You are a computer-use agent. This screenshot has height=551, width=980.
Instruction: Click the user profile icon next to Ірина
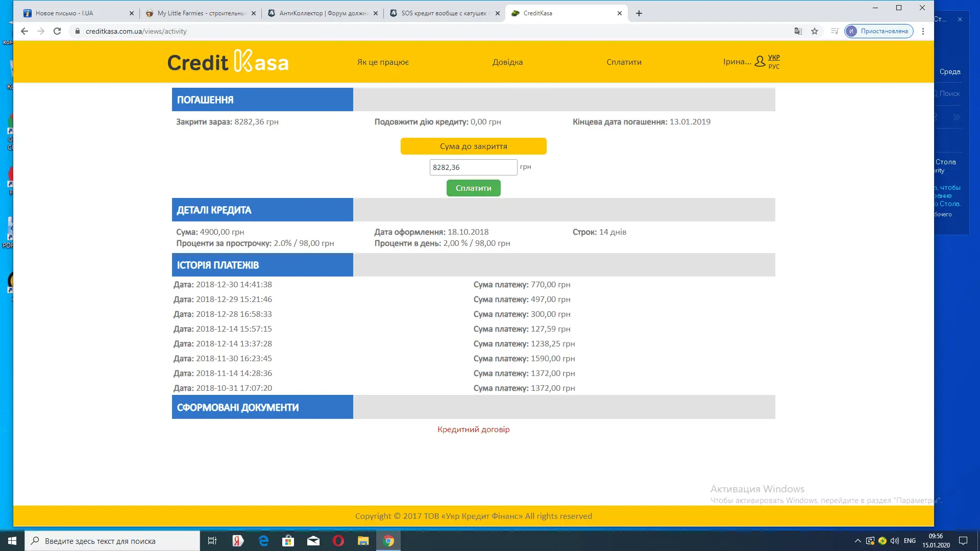pos(759,62)
